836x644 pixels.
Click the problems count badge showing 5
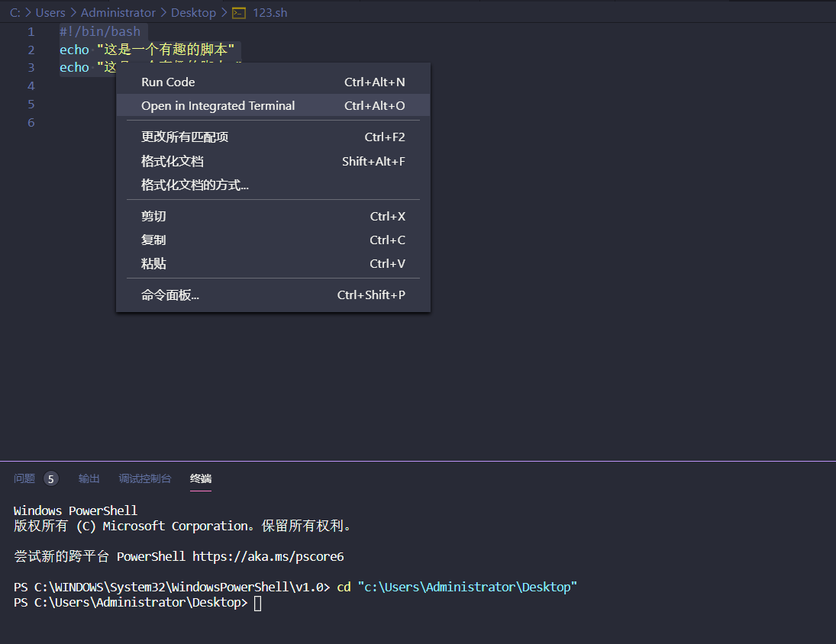click(50, 478)
